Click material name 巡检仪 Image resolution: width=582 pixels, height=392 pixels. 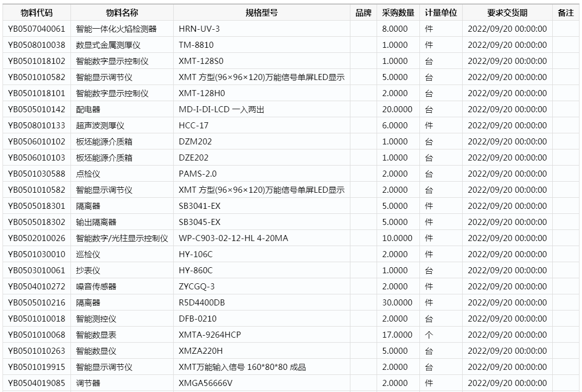click(x=88, y=255)
